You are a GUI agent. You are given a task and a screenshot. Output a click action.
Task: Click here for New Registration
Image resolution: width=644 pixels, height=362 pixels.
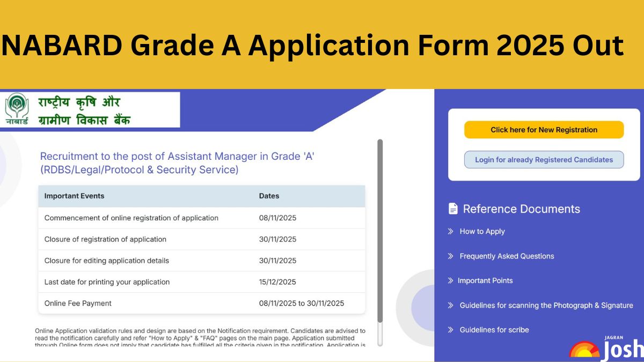coord(544,129)
